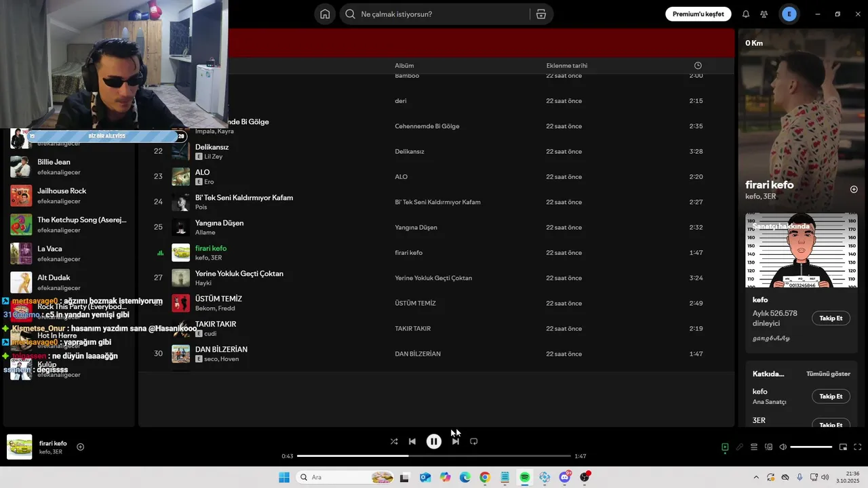Image resolution: width=868 pixels, height=488 pixels.
Task: Seek within the song progress bar
Action: coord(434,456)
